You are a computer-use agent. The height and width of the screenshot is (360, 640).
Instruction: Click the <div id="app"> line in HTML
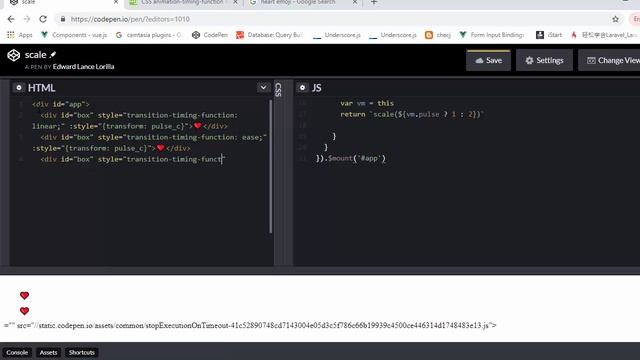pyautogui.click(x=61, y=104)
